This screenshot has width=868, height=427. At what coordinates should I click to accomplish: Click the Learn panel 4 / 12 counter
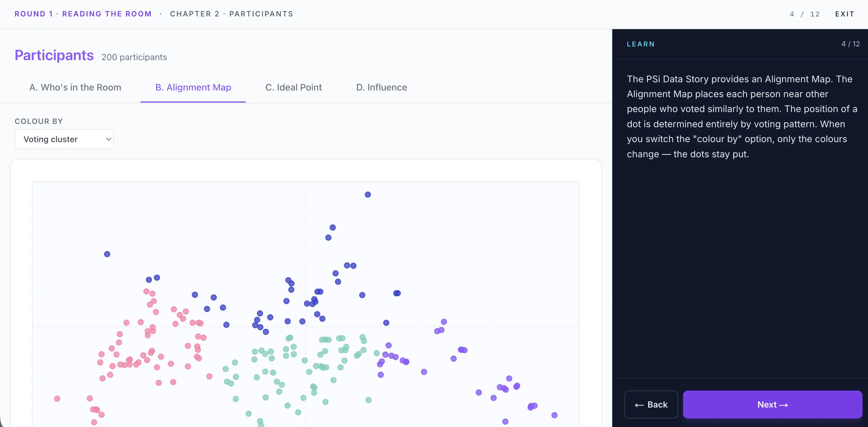click(850, 44)
